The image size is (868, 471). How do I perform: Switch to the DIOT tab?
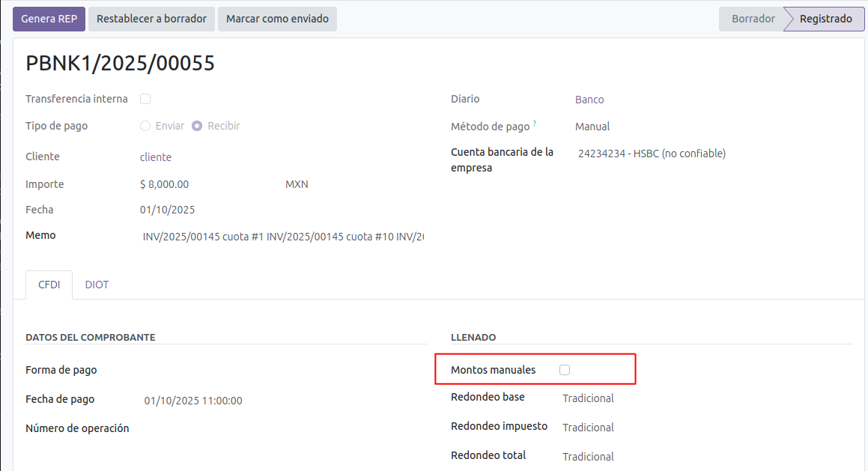tap(97, 285)
